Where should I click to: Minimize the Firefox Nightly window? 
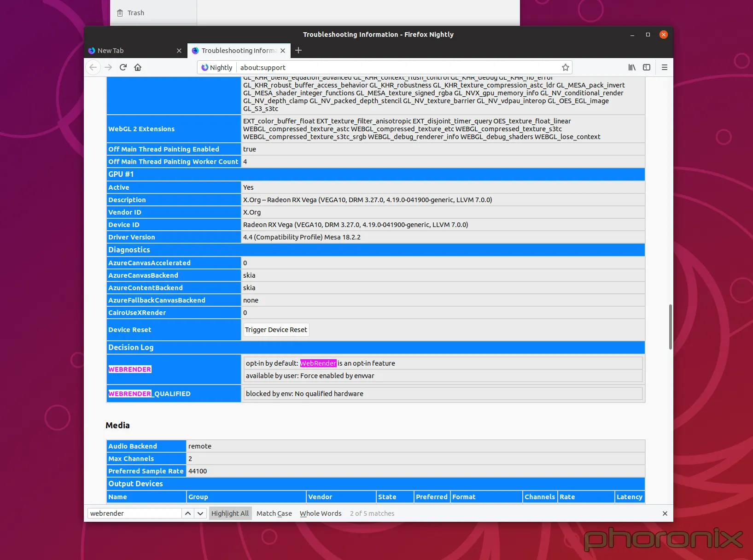(x=632, y=35)
